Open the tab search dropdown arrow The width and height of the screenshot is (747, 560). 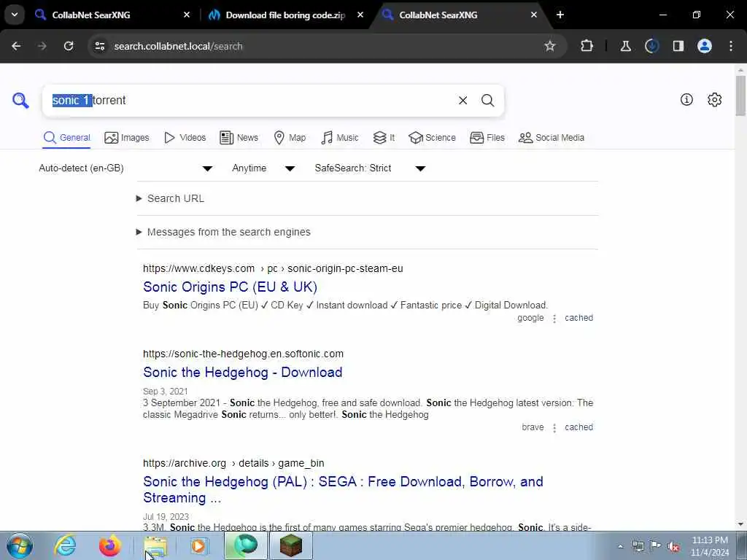(15, 15)
